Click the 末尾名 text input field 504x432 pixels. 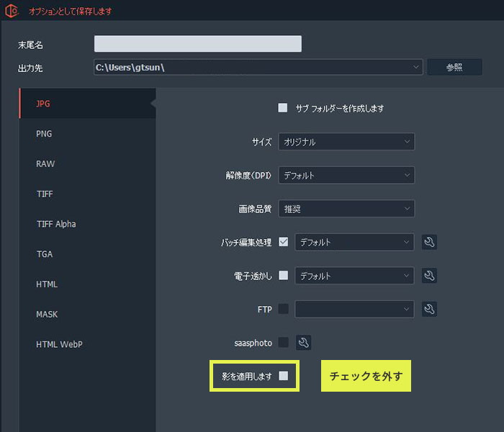coord(197,44)
